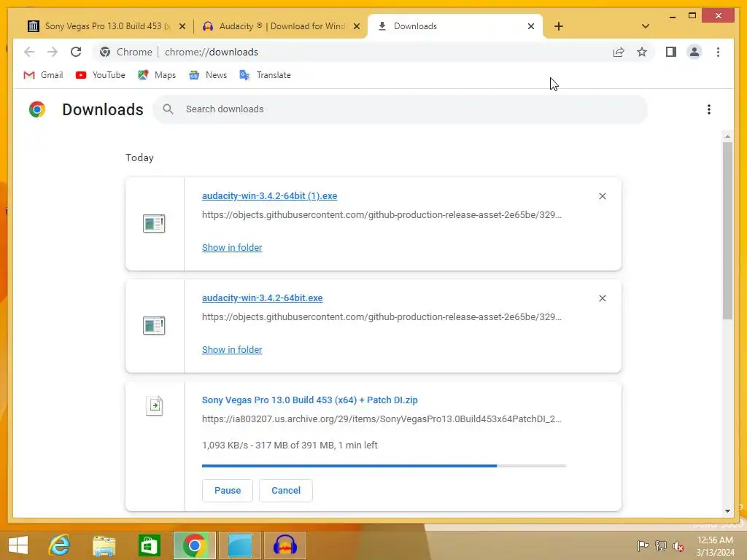Open audacity-win-3.4.2-64bit (1).exe link
The height and width of the screenshot is (560, 747).
(x=269, y=195)
